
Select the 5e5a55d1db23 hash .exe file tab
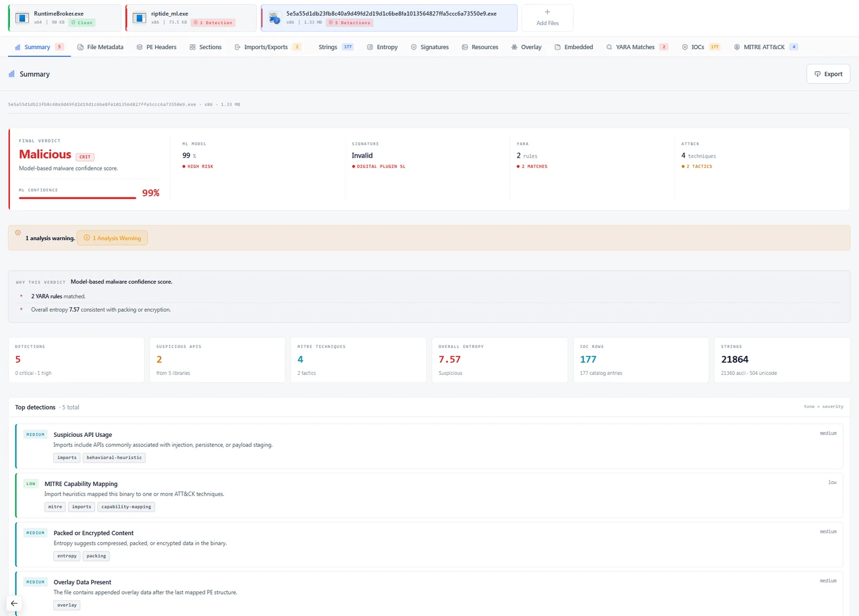[x=389, y=18]
